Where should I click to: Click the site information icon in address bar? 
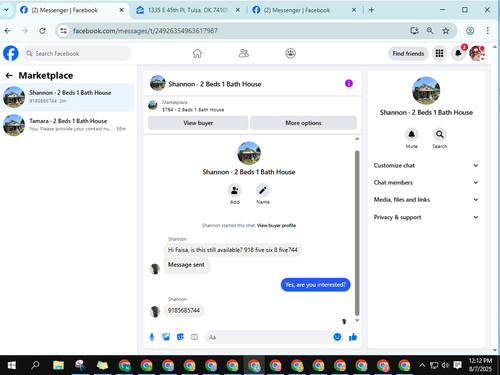pyautogui.click(x=63, y=31)
